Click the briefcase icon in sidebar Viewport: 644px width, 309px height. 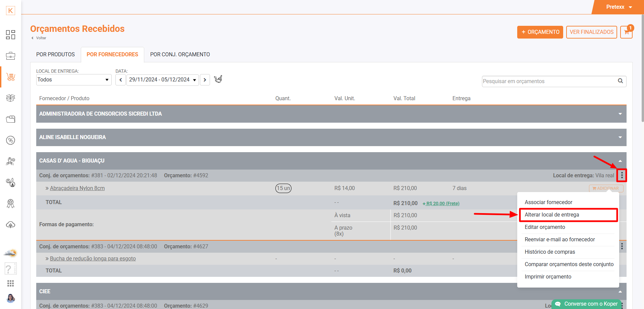(10, 56)
